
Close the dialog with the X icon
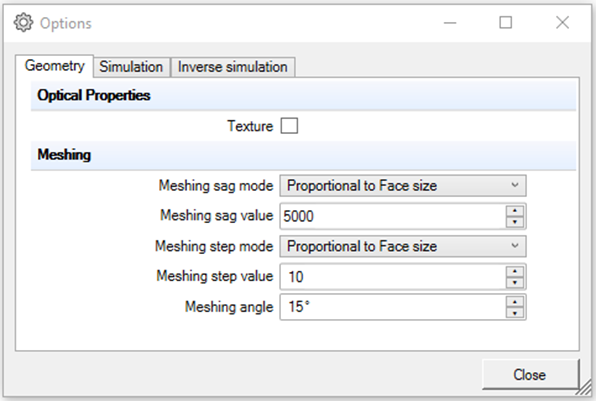[x=562, y=23]
